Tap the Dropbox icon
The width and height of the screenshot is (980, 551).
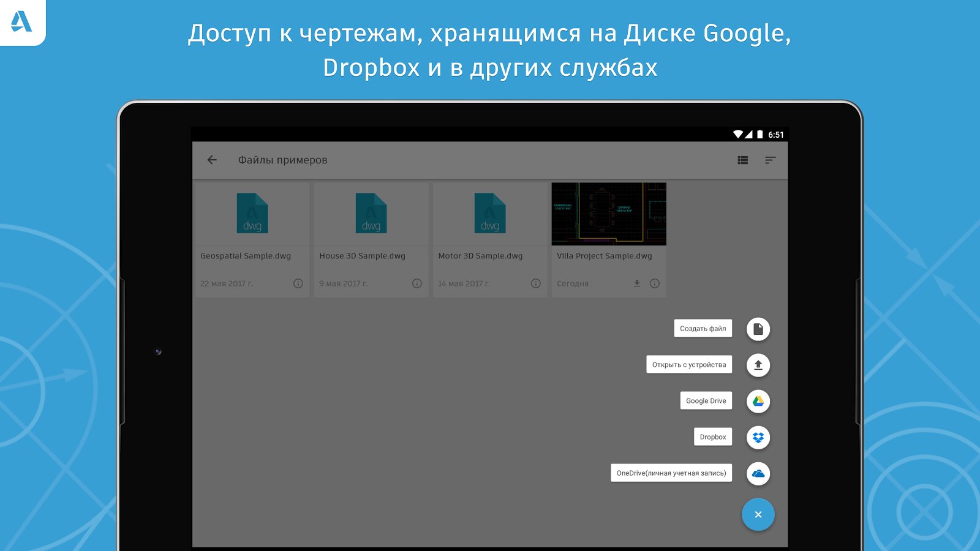click(x=758, y=437)
